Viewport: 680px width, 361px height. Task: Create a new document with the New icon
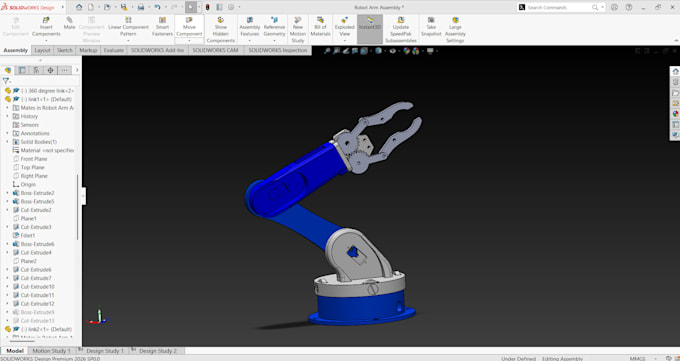coord(91,7)
